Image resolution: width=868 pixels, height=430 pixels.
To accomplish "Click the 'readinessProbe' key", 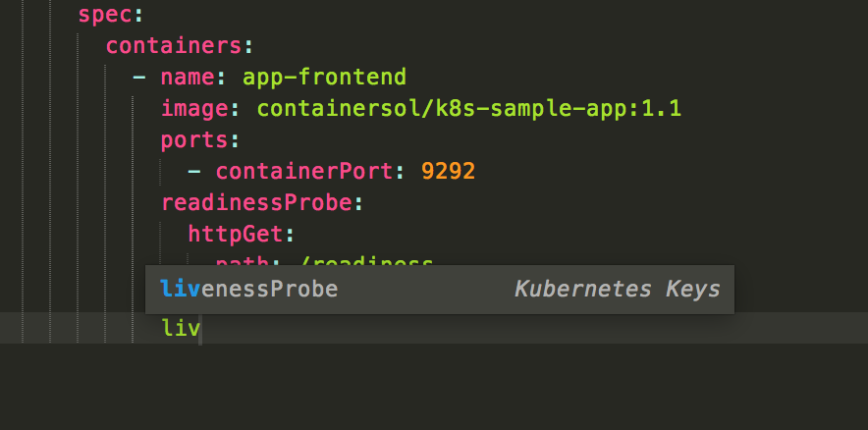I will point(256,203).
